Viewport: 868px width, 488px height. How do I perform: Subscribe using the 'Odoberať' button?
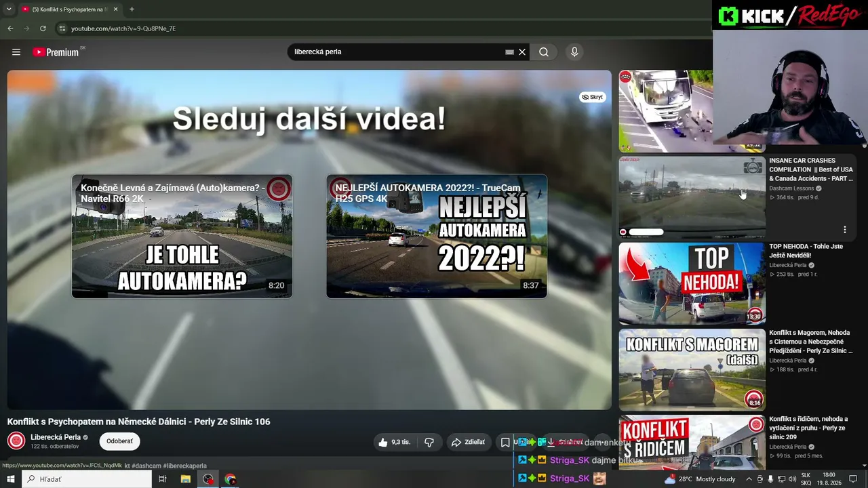(x=119, y=441)
